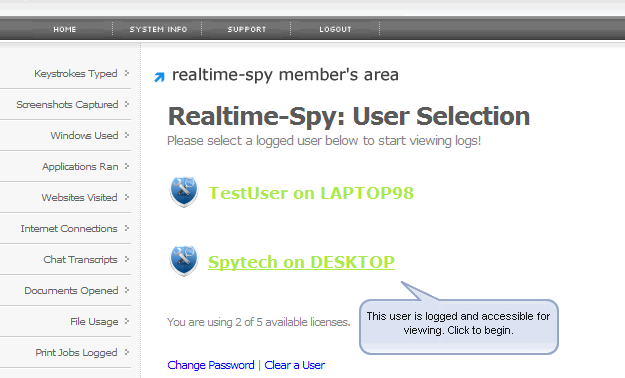Click arrow next to Screenshots Captured

[x=127, y=104]
